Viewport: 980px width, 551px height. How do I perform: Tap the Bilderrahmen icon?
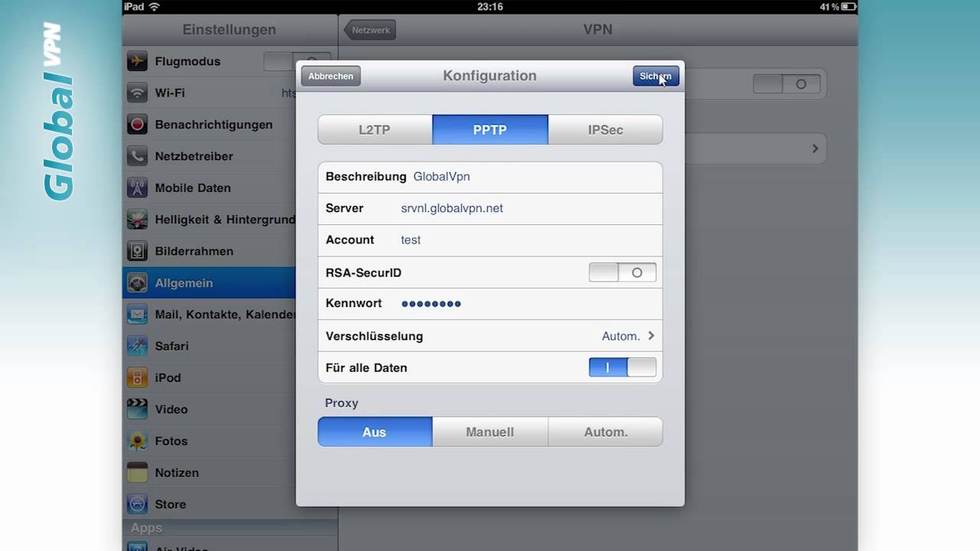pos(138,251)
